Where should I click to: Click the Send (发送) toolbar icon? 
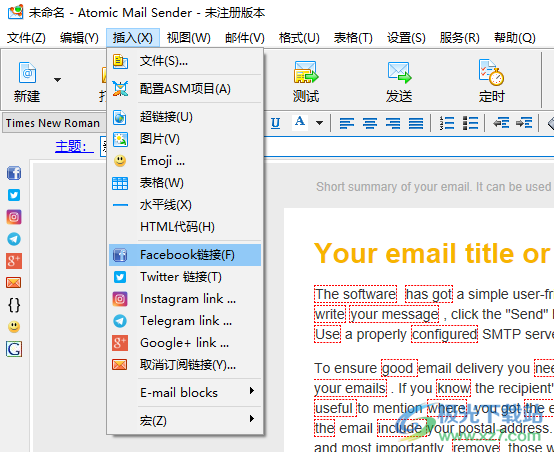pos(399,73)
